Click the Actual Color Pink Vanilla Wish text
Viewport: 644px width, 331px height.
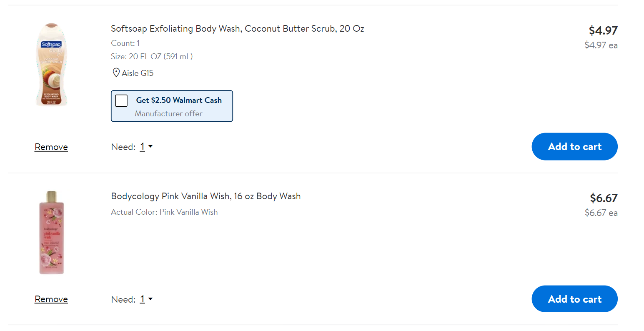(164, 212)
